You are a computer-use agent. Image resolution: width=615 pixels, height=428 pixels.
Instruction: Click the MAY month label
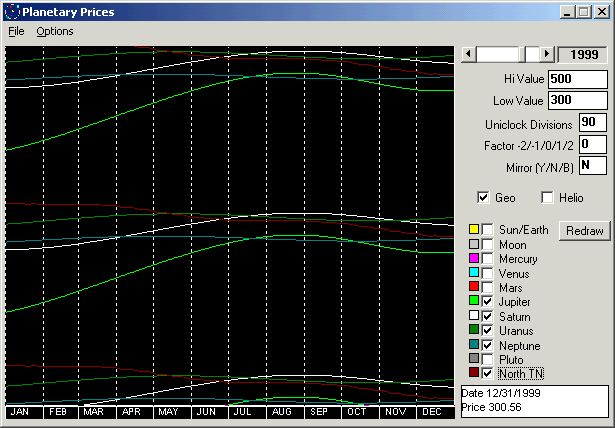(168, 412)
